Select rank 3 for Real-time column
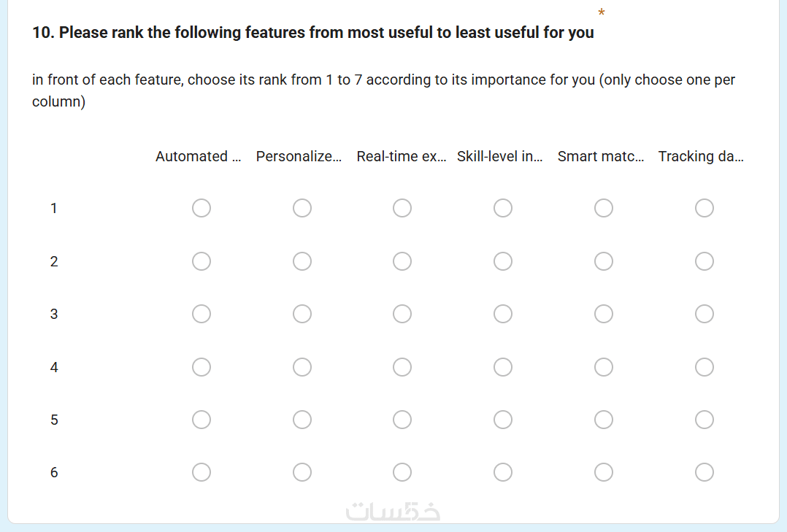The width and height of the screenshot is (787, 532). 402,314
